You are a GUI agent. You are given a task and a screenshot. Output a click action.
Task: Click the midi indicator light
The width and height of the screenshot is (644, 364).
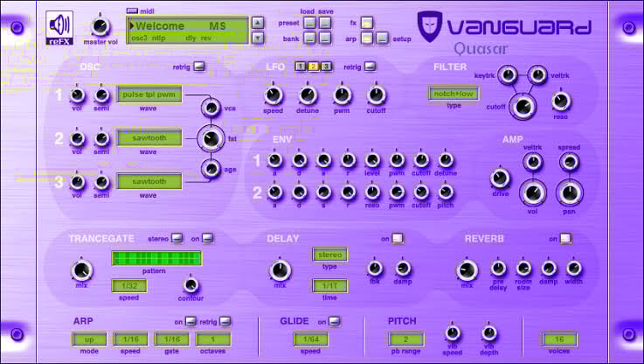[132, 11]
